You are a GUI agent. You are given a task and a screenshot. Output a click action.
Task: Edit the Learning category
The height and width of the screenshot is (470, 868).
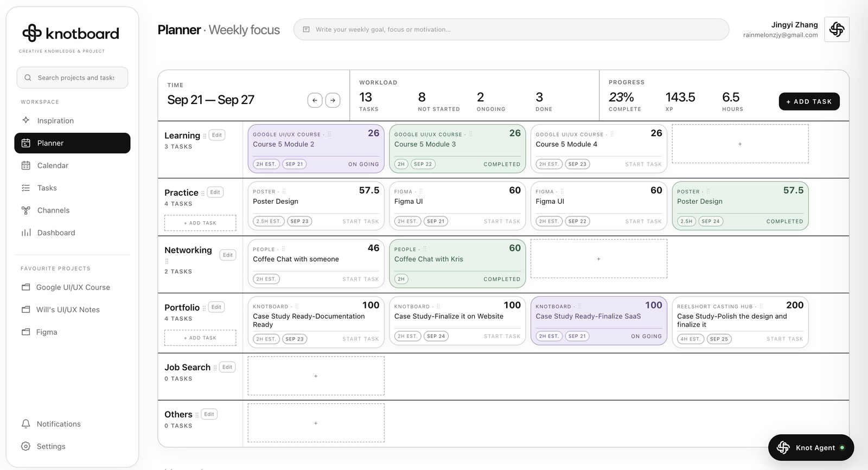(217, 135)
